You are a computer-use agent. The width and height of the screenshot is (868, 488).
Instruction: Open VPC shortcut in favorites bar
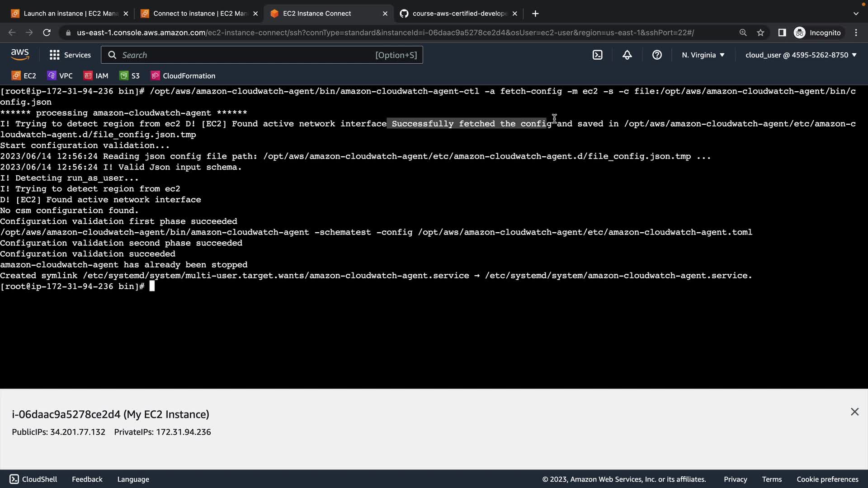pos(60,76)
